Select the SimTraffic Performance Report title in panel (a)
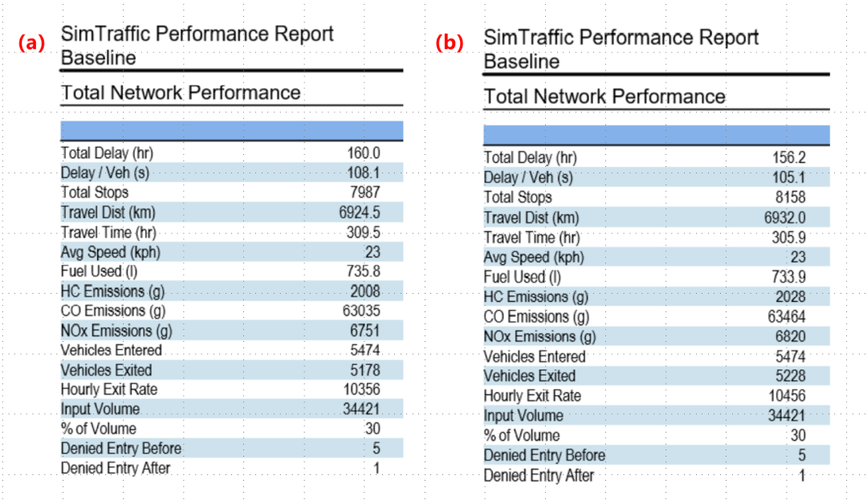The image size is (867, 504). click(x=197, y=35)
